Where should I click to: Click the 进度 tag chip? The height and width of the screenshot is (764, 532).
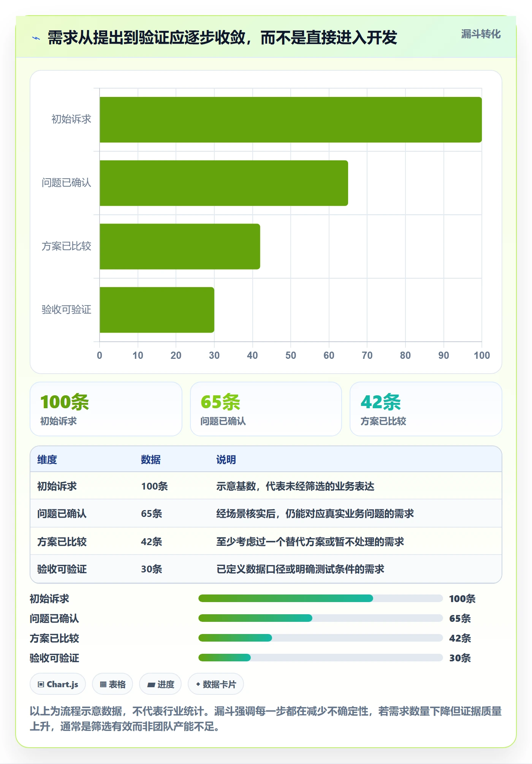tap(160, 684)
